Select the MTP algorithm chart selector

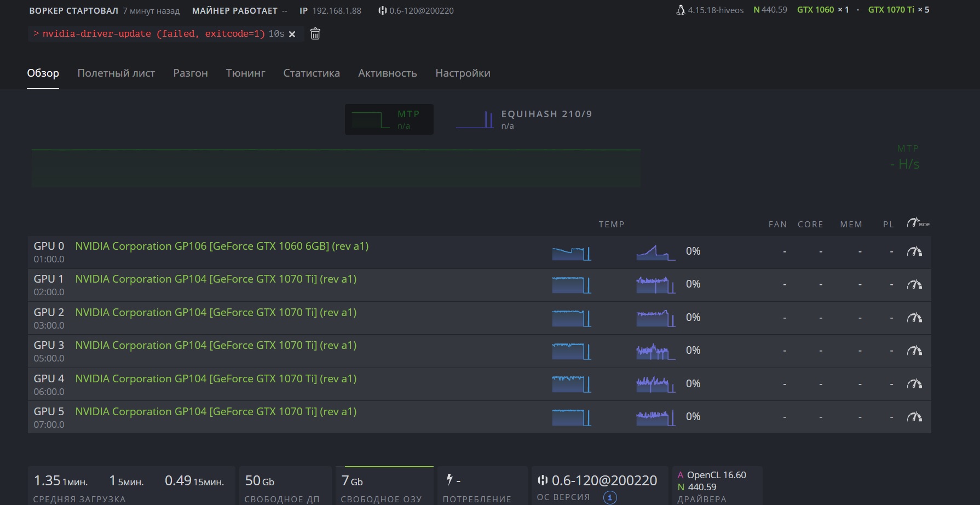tap(389, 119)
